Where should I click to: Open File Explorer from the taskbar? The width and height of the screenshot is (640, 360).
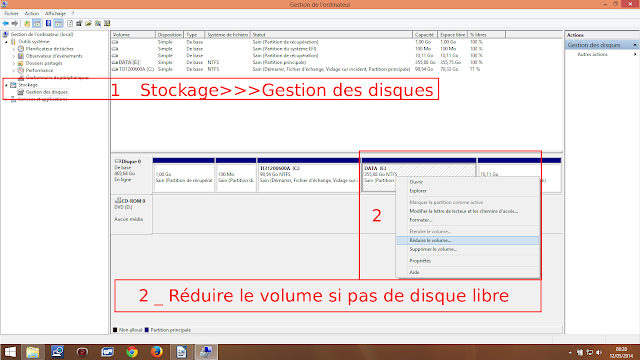coord(33,352)
